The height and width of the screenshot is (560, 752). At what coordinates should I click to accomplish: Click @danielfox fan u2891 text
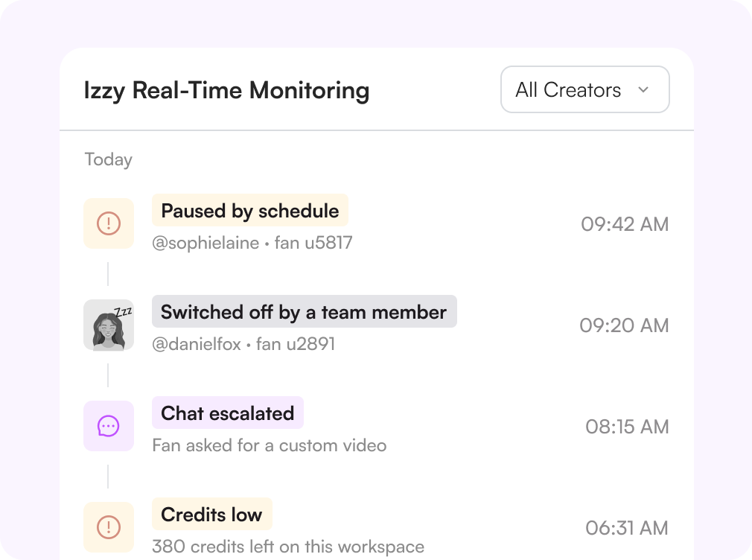pyautogui.click(x=243, y=344)
